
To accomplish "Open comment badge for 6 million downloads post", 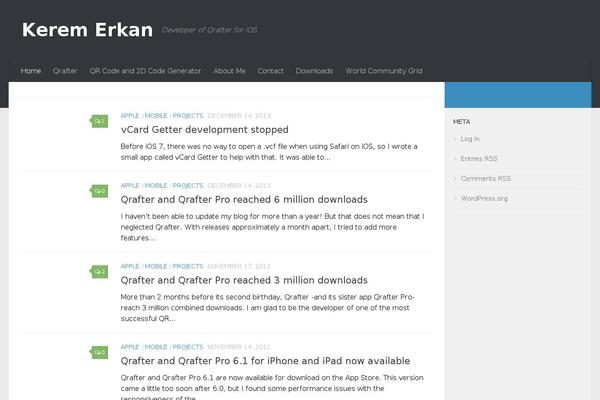I will [x=99, y=191].
